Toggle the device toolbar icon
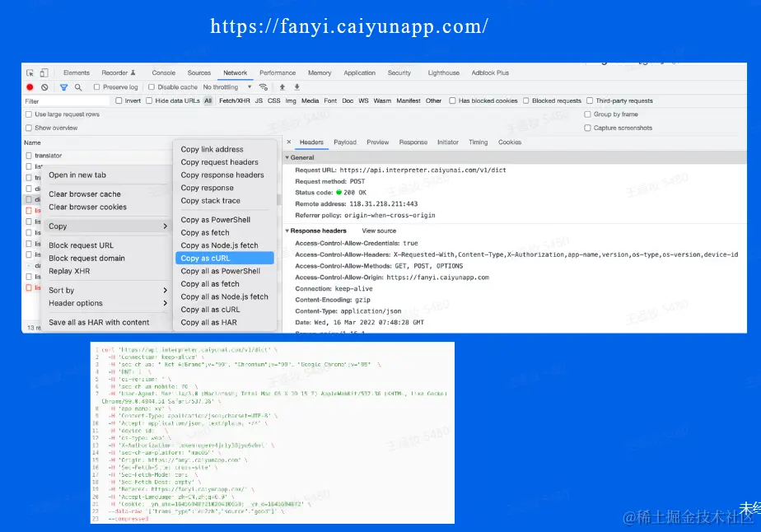 click(44, 72)
